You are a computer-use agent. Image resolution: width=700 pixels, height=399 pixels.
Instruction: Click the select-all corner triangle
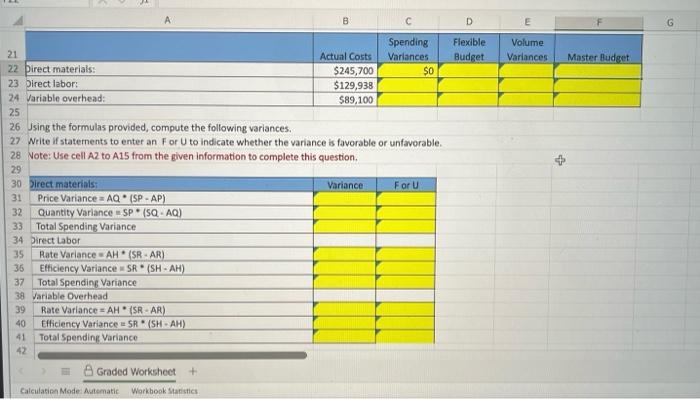point(17,21)
